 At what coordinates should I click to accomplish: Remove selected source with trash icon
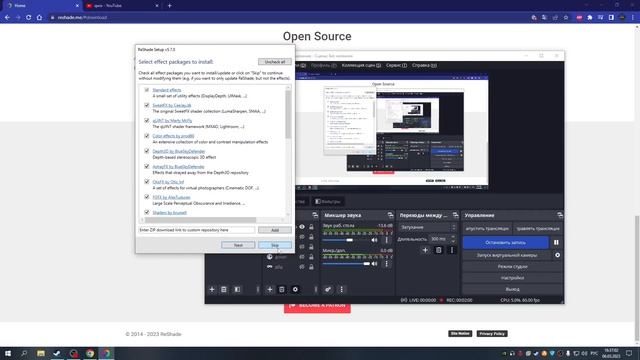pyautogui.click(x=282, y=289)
